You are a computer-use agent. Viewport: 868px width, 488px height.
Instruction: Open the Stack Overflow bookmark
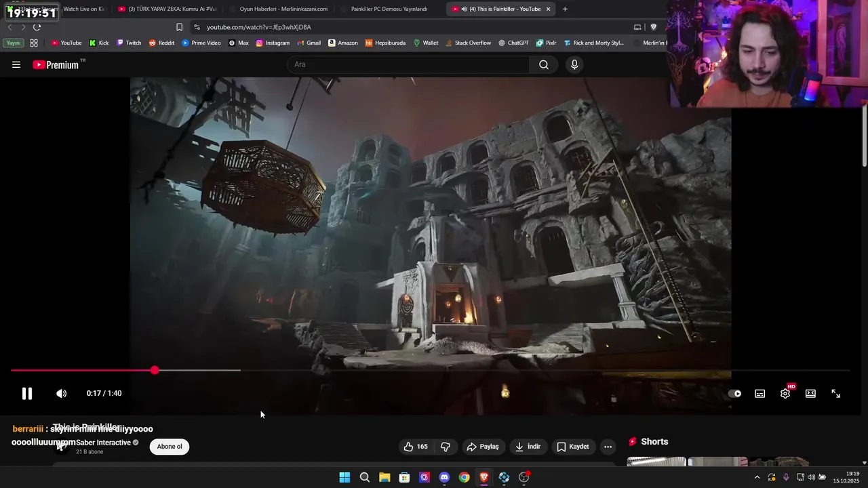[468, 43]
